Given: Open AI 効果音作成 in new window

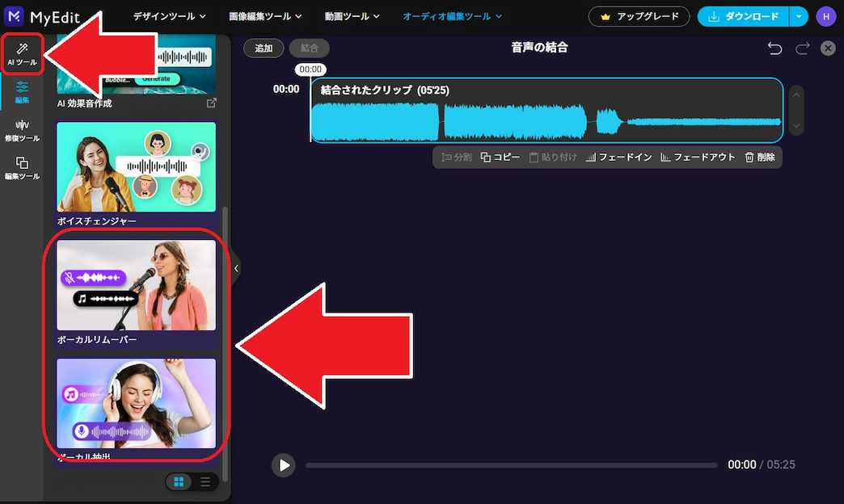Looking at the screenshot, I should 212,103.
